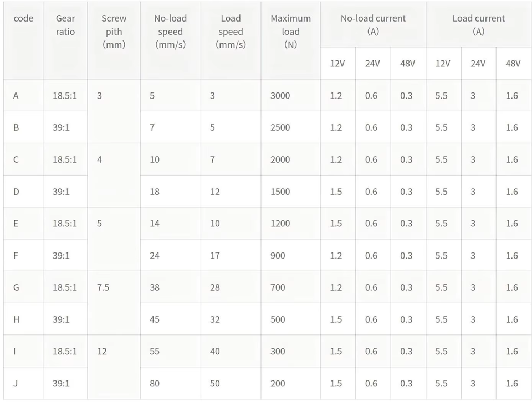Click the 39:1 gear ratio in row D

61,192
